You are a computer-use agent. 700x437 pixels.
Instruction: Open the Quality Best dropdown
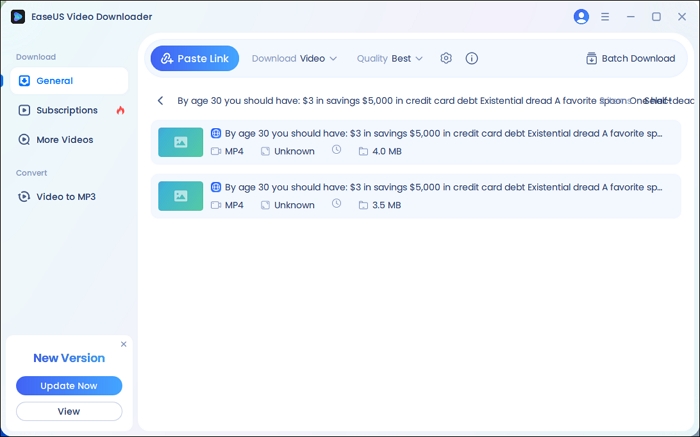(x=390, y=59)
